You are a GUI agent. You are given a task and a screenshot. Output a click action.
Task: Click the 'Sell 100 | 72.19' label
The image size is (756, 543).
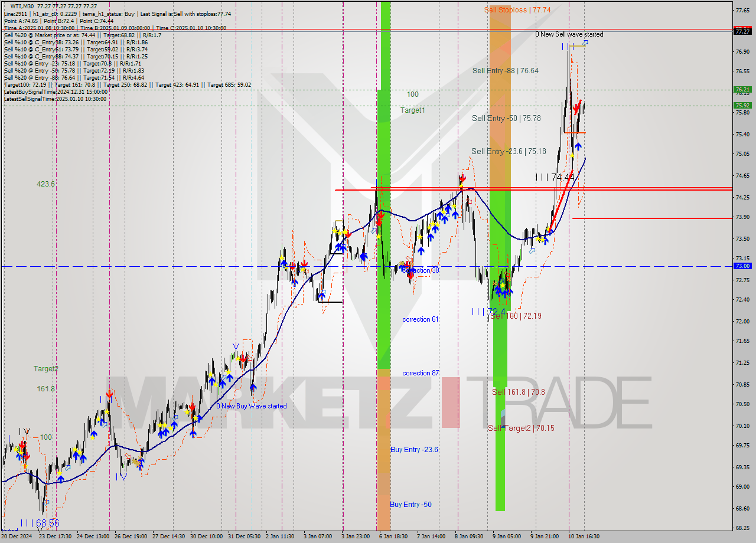(516, 316)
